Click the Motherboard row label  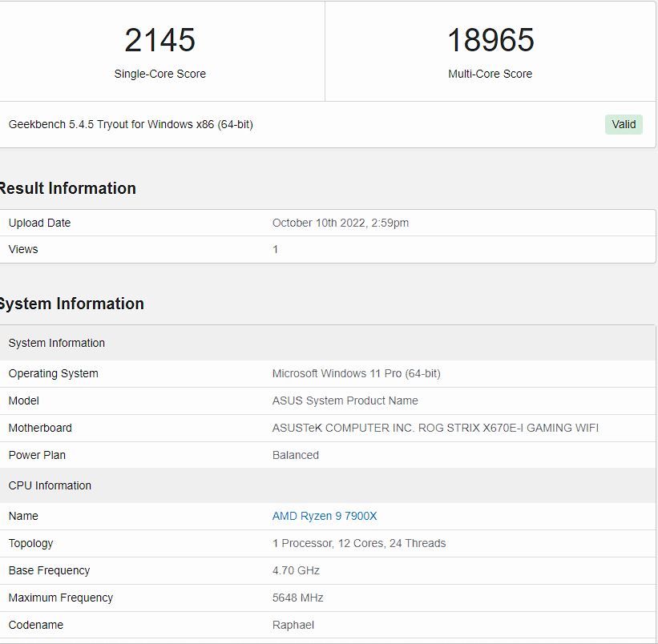[x=40, y=428]
